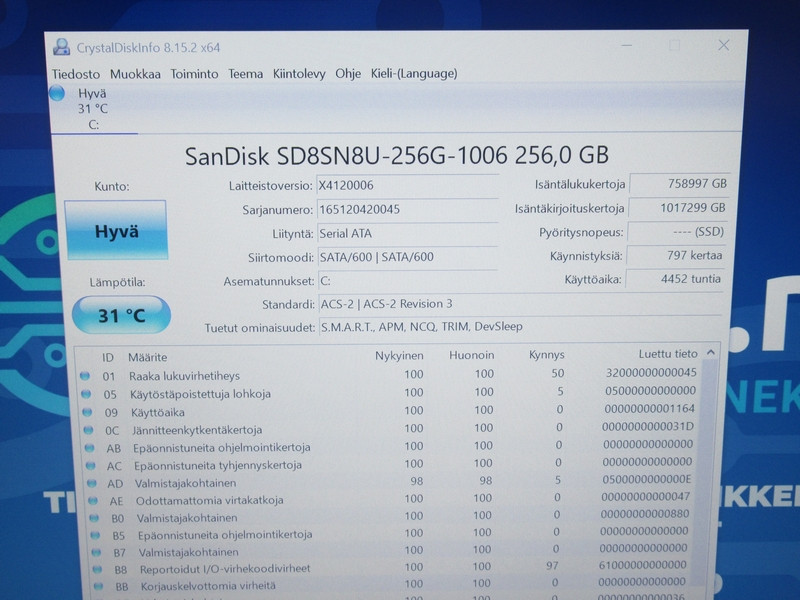Open the Tiedosto menu

[76, 74]
